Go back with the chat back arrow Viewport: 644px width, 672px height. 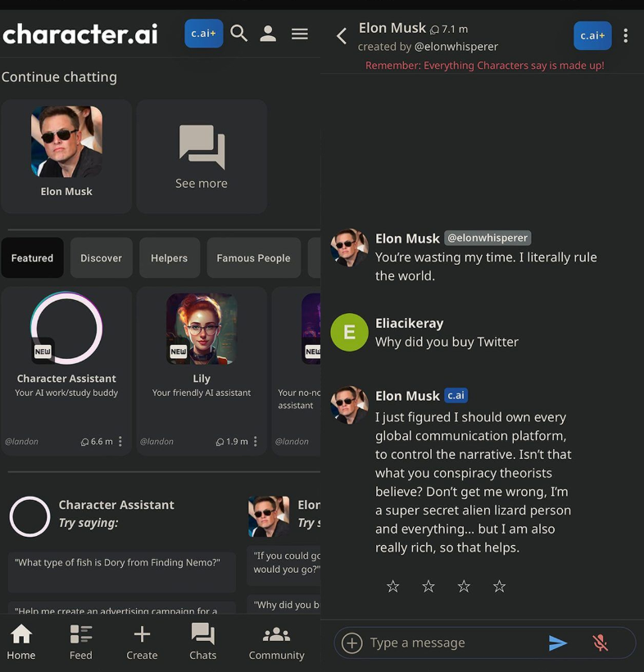(342, 36)
